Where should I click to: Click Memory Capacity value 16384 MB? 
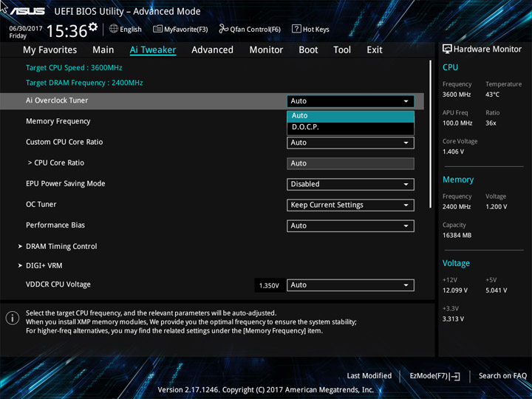[457, 235]
